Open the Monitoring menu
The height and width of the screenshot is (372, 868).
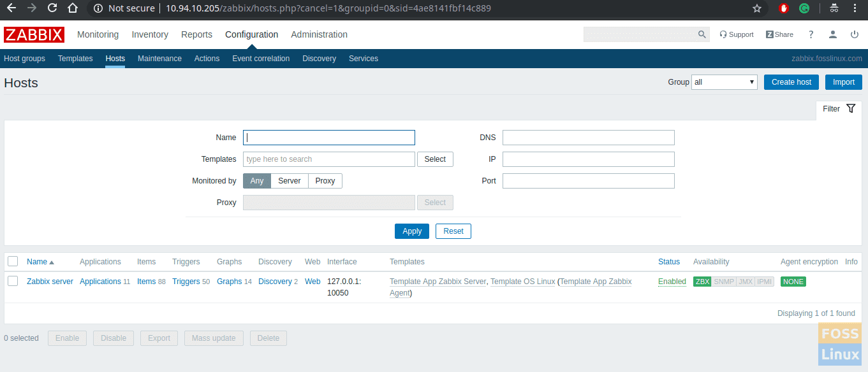coord(98,34)
